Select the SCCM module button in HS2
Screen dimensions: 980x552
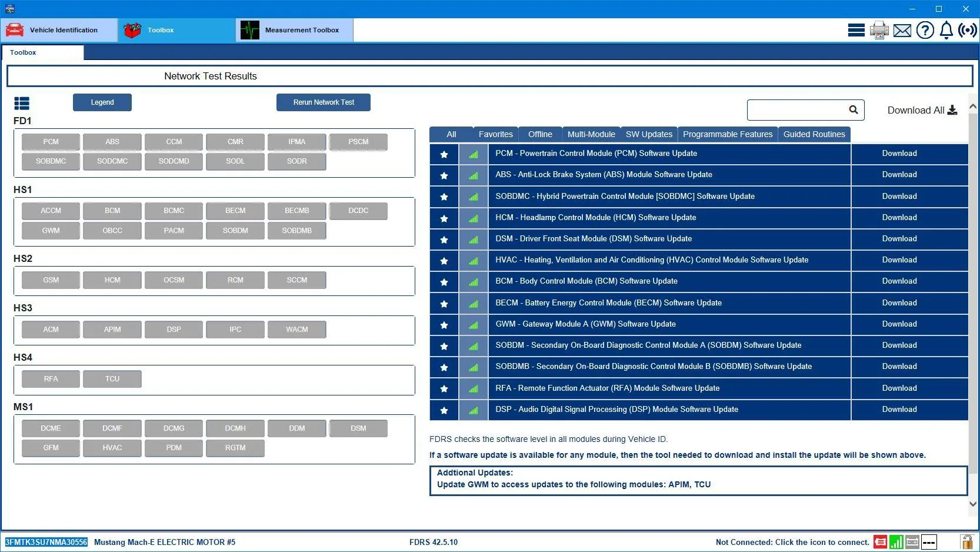click(x=297, y=280)
